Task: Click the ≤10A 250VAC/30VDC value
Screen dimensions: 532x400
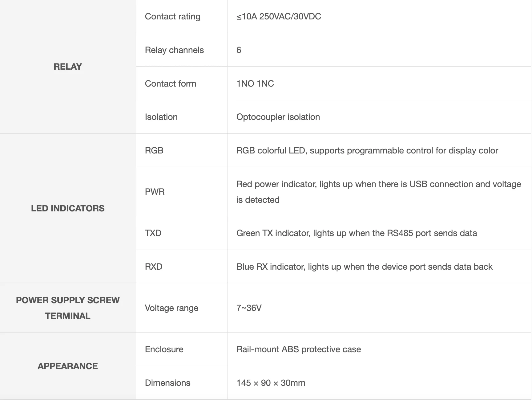Action: tap(279, 16)
